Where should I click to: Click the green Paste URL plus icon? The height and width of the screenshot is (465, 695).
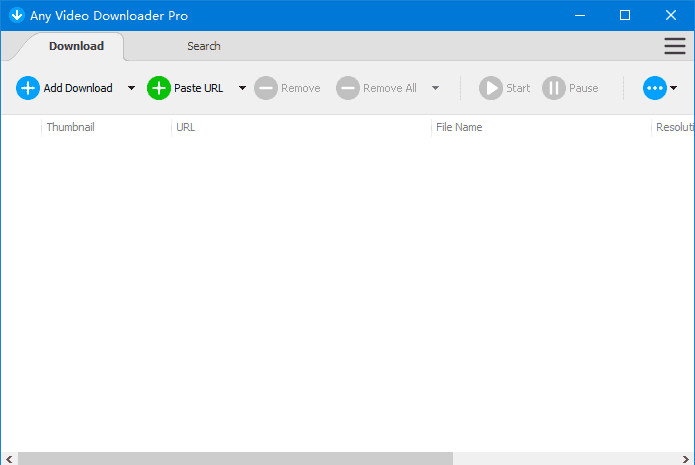coord(159,88)
